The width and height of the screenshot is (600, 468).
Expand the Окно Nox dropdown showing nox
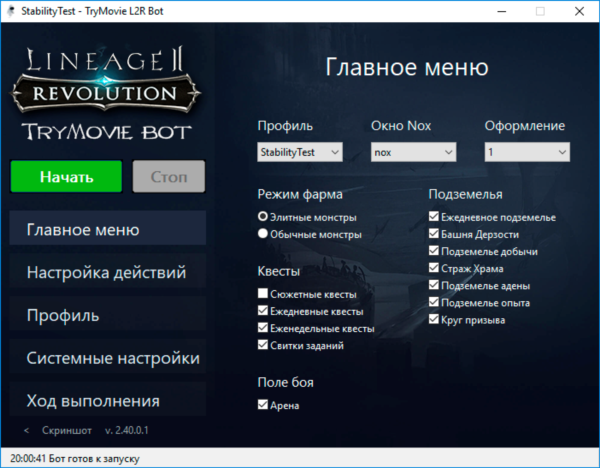(x=414, y=152)
